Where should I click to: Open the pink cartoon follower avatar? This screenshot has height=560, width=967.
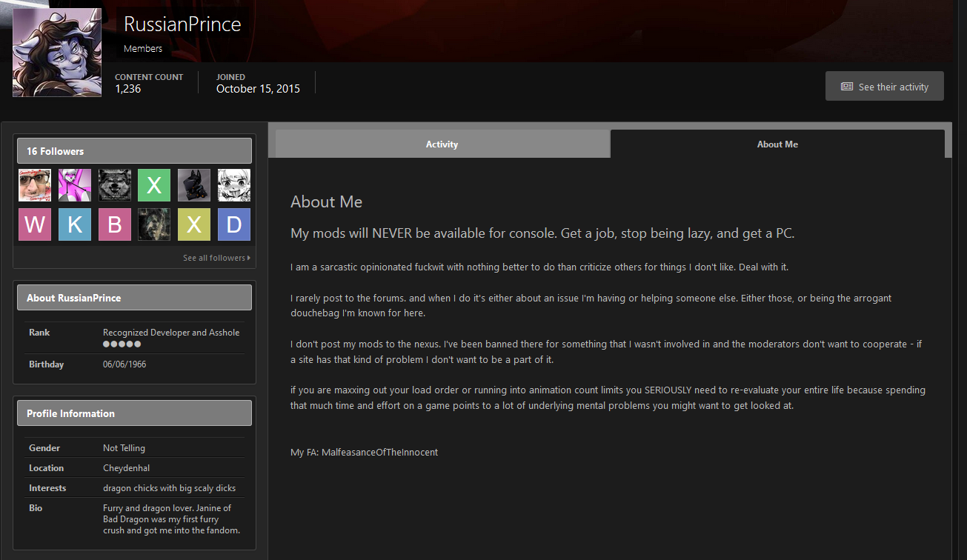coord(75,185)
